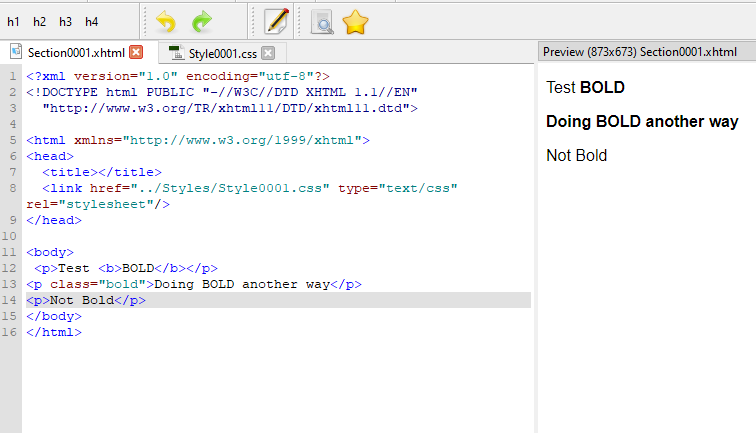
Task: Click the closing body tag
Action: pyautogui.click(x=54, y=316)
